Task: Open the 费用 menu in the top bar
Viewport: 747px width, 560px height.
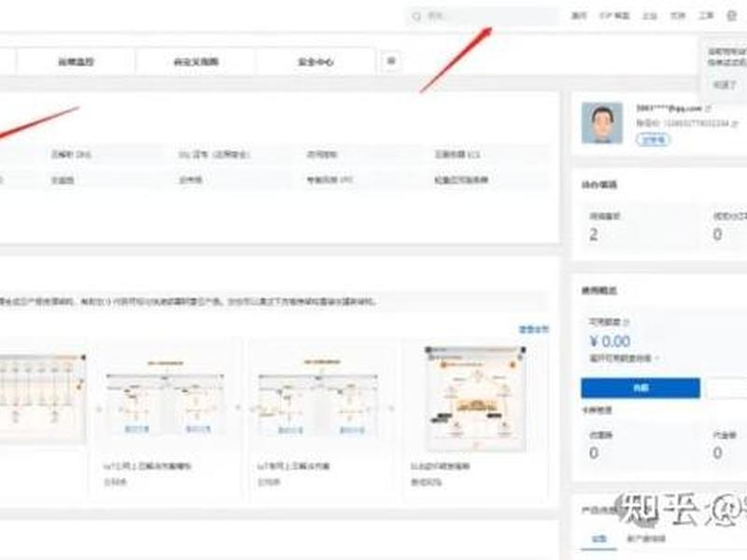Action: tap(579, 16)
